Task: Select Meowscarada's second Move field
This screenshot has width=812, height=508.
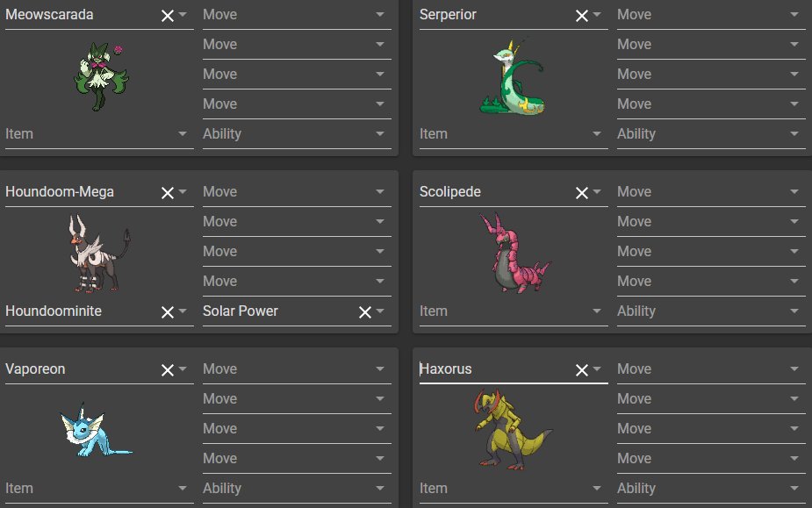Action: [x=297, y=45]
